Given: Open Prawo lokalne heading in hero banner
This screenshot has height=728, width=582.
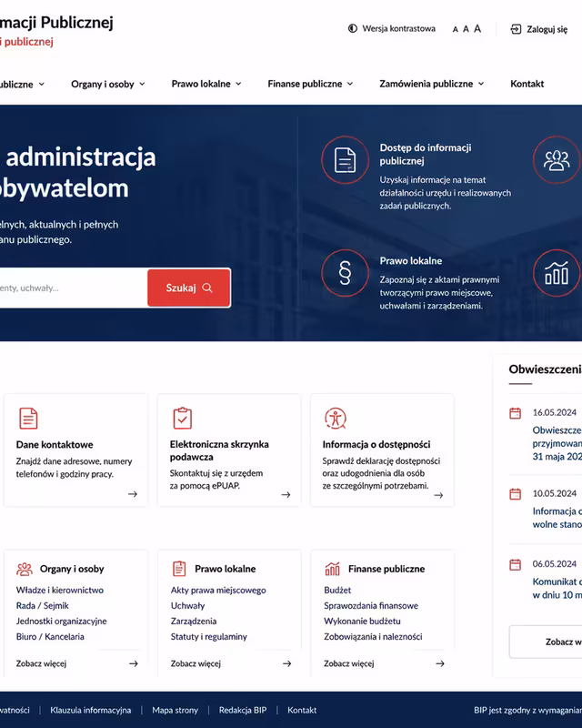Looking at the screenshot, I should point(411,261).
